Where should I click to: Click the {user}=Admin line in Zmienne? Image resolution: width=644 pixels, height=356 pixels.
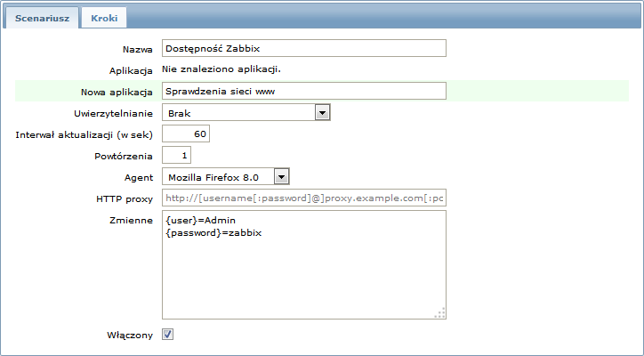point(200,221)
